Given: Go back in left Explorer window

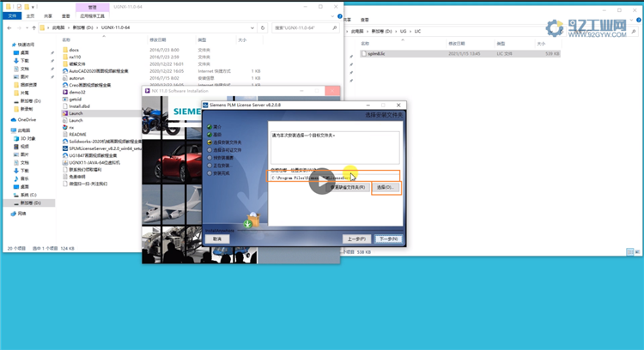Looking at the screenshot, I should pos(9,28).
